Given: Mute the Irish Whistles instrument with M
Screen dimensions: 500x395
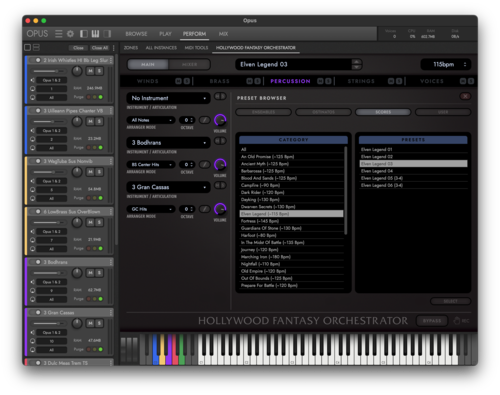Looking at the screenshot, I should 90,71.
